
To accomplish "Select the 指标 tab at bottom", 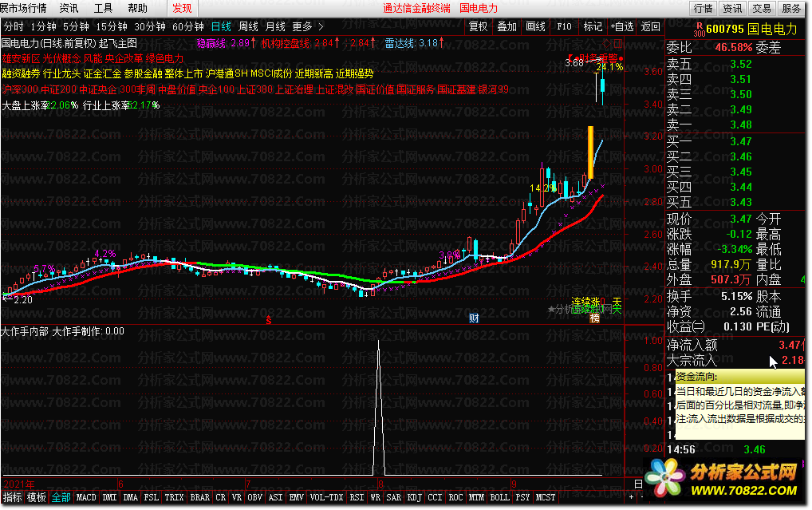I will click(13, 497).
